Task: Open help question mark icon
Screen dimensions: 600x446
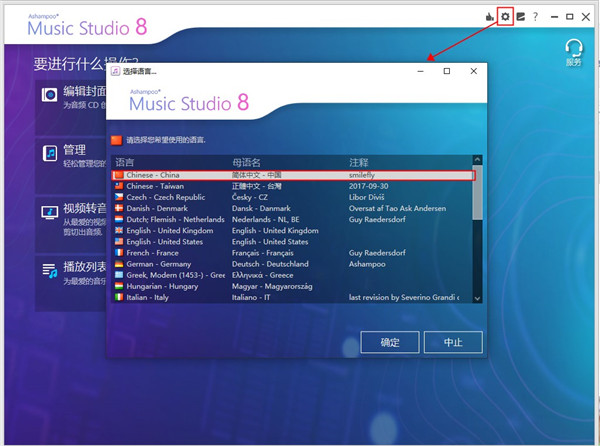Action: (535, 17)
